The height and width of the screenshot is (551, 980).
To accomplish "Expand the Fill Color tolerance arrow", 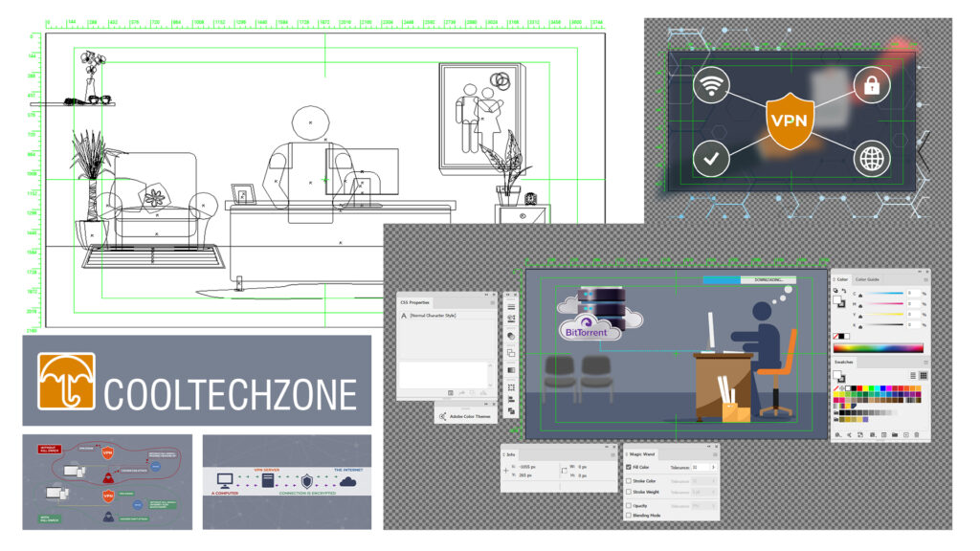I will (x=713, y=467).
